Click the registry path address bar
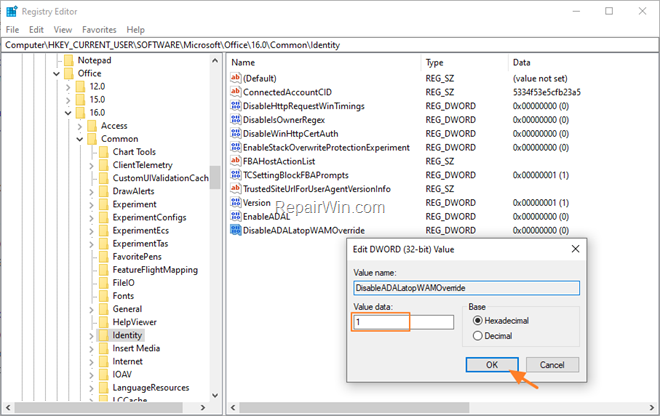 pyautogui.click(x=330, y=45)
